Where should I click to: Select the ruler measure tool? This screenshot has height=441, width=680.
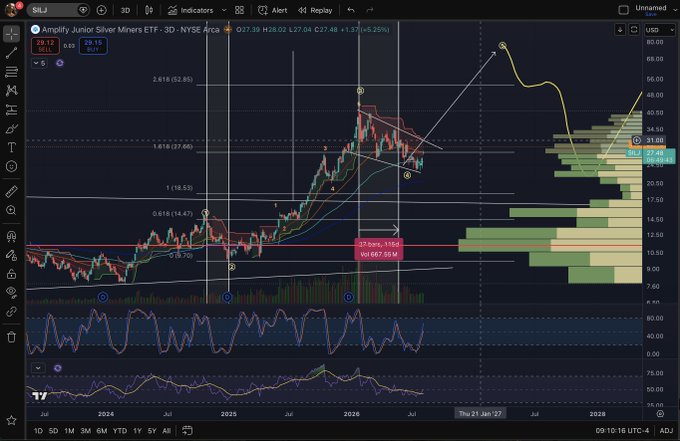click(12, 191)
